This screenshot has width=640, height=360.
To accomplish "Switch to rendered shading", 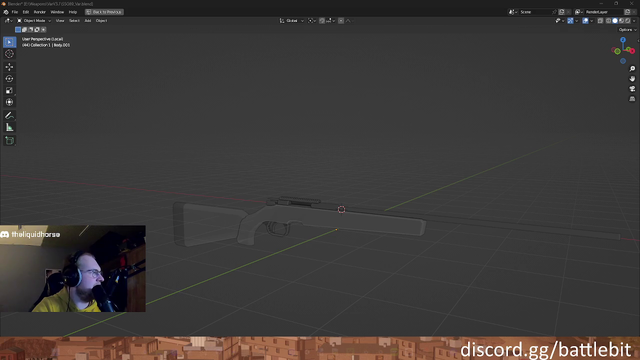I will tap(627, 21).
